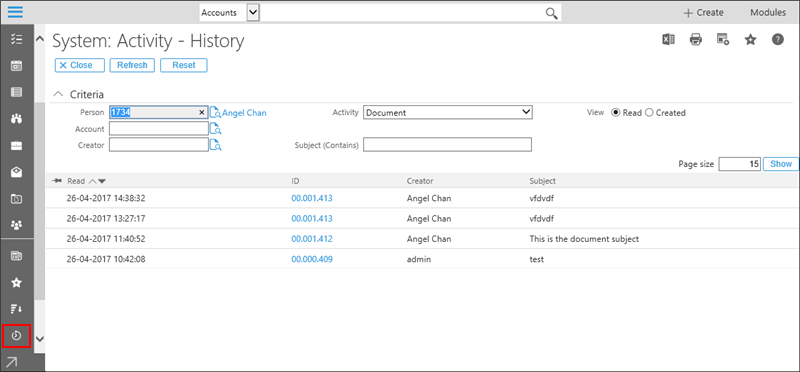This screenshot has height=372, width=800.
Task: Open the Help question mark icon
Action: (x=778, y=39)
